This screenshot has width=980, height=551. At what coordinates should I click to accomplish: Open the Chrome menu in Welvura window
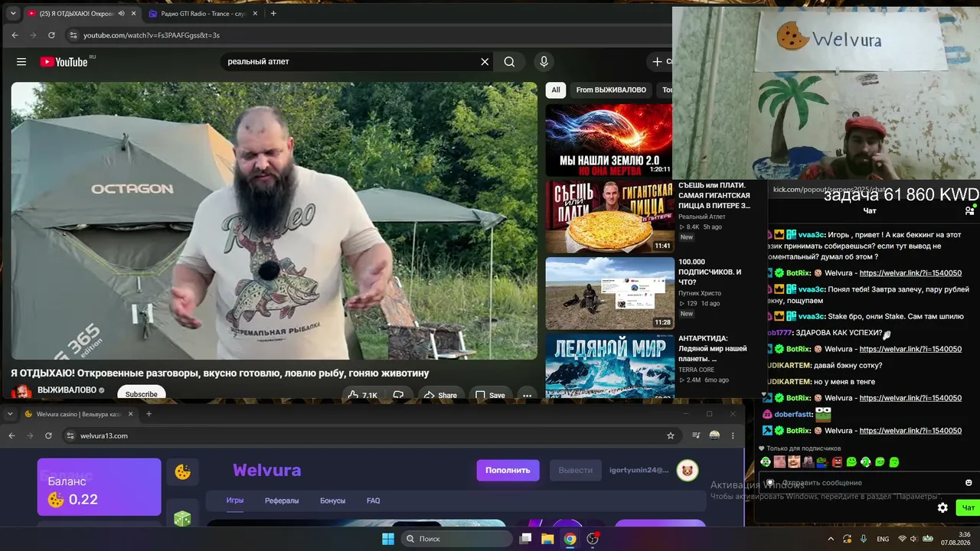(x=733, y=435)
